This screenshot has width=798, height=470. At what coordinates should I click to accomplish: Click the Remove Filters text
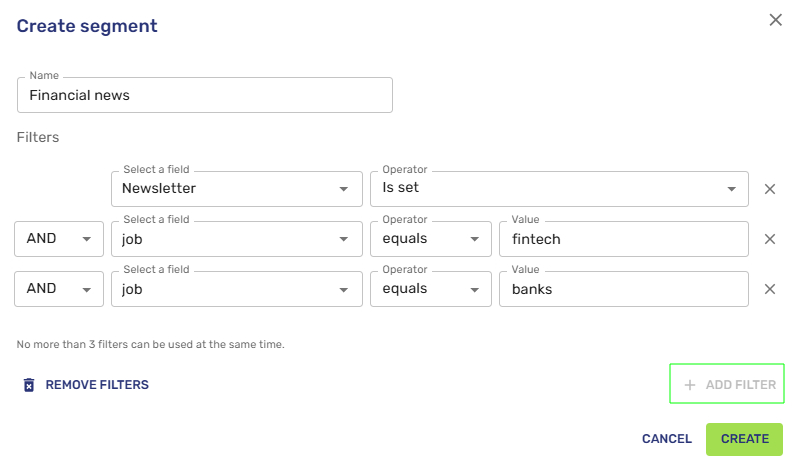tap(97, 385)
